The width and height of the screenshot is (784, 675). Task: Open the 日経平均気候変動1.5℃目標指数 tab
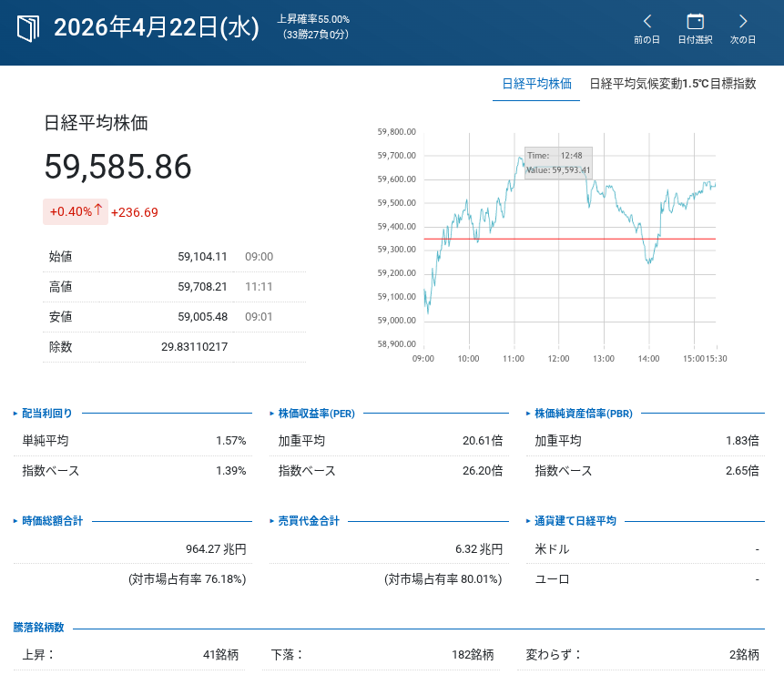coord(672,84)
